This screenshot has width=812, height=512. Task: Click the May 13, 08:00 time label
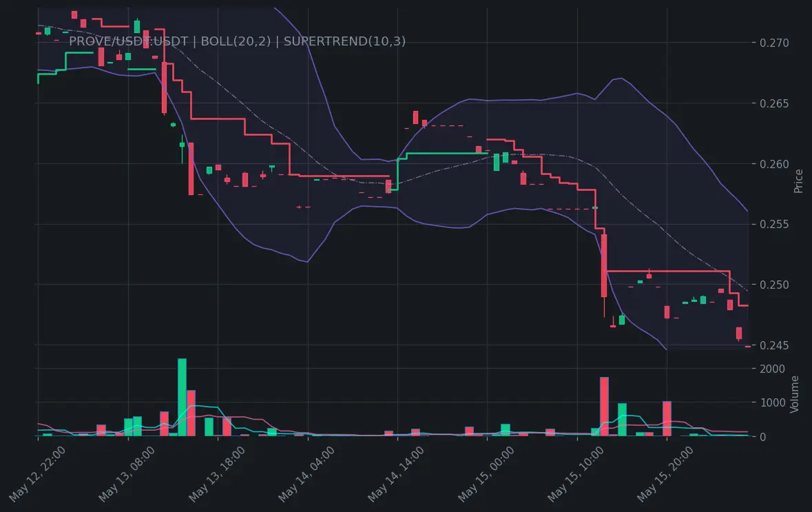point(127,474)
